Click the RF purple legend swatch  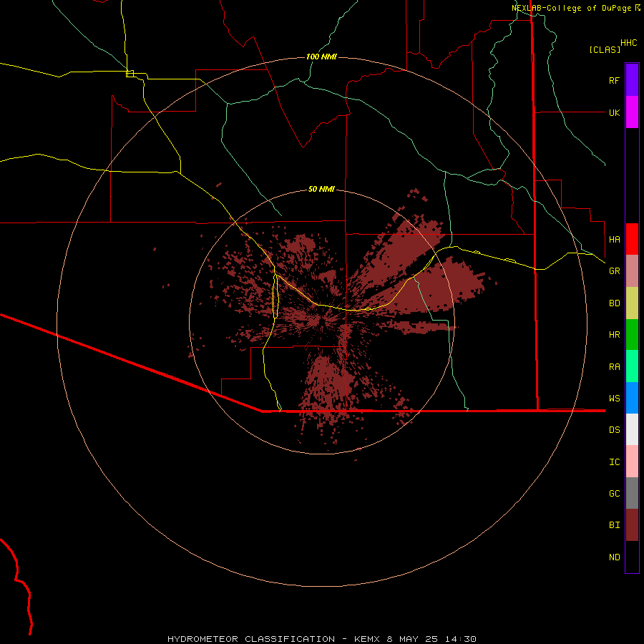[632, 80]
